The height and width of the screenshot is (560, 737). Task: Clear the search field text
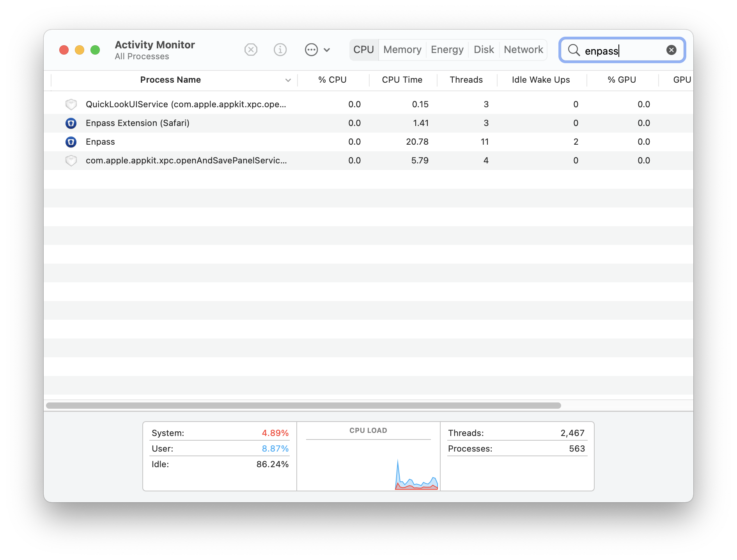(671, 50)
